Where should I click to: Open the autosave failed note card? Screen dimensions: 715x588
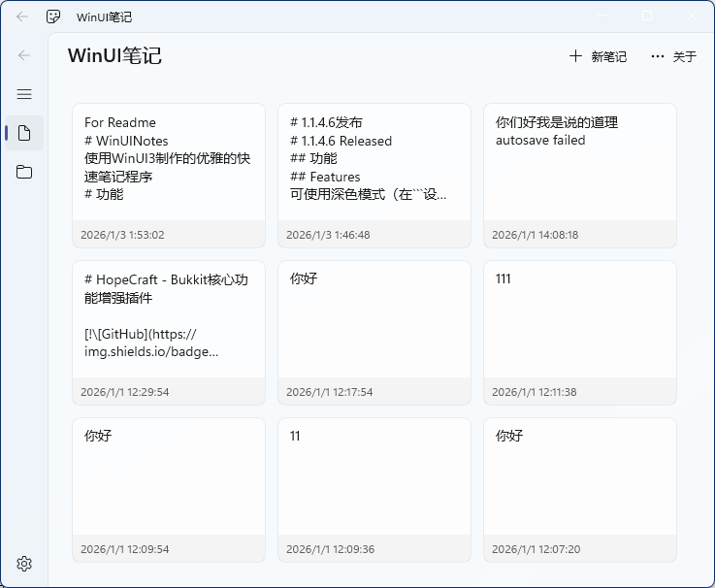579,162
